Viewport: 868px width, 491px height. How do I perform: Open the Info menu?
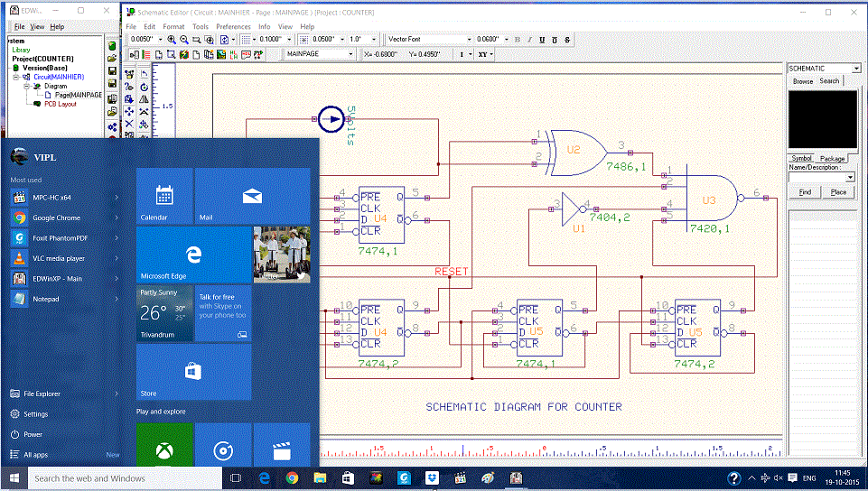pos(264,26)
